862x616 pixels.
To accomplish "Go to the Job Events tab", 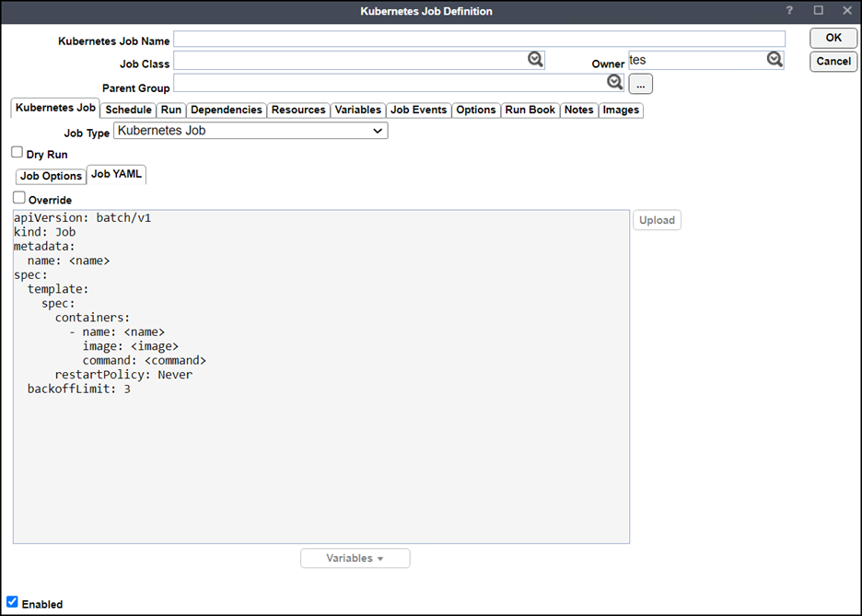I will click(x=419, y=110).
